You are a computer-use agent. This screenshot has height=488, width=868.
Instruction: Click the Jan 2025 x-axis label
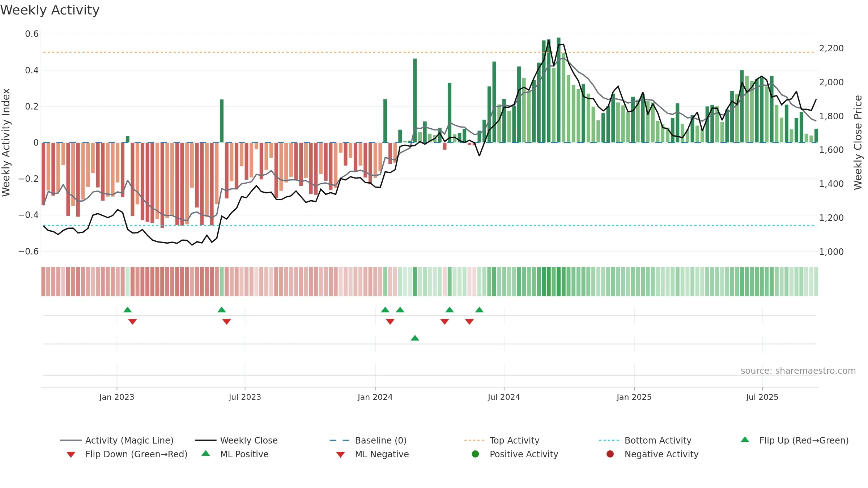pyautogui.click(x=634, y=397)
